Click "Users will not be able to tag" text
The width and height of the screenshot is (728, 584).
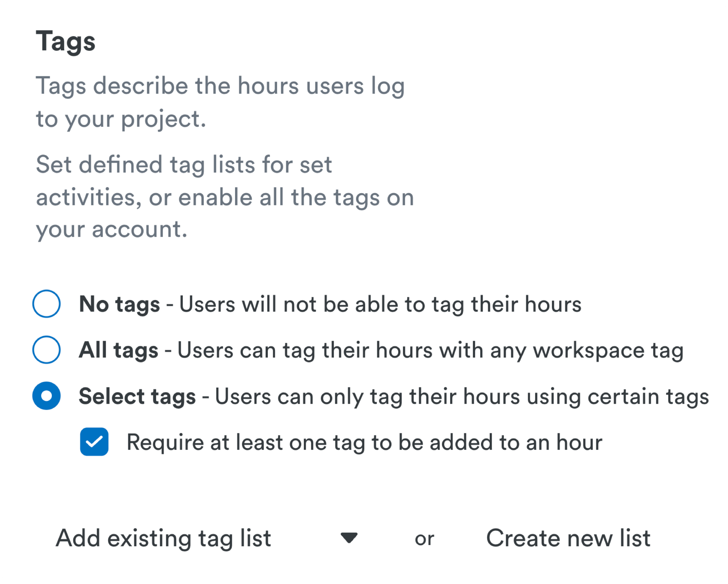click(380, 304)
